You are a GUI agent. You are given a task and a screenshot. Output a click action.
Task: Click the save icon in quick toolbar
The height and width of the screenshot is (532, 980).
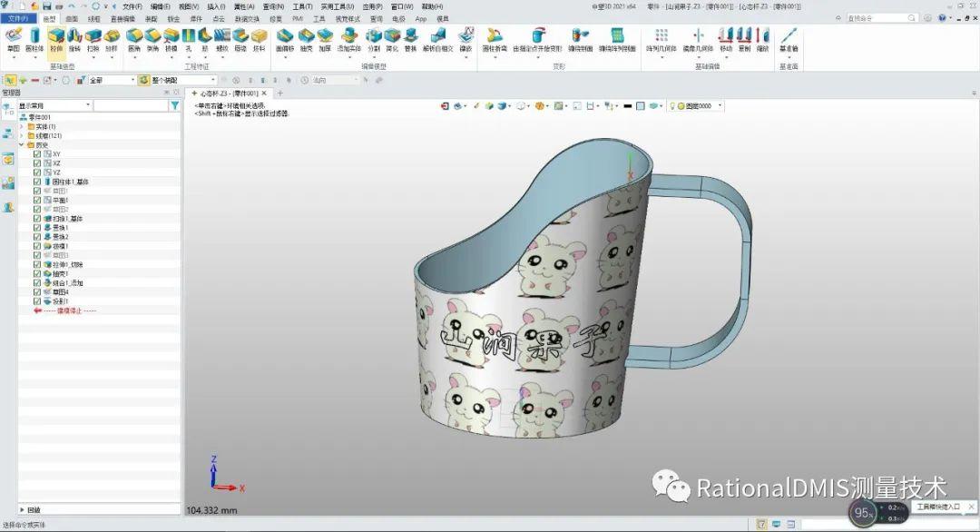[x=47, y=6]
